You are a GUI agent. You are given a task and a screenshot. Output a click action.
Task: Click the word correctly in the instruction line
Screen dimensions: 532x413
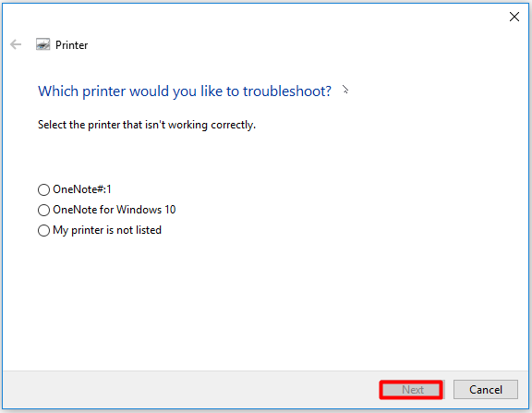233,125
